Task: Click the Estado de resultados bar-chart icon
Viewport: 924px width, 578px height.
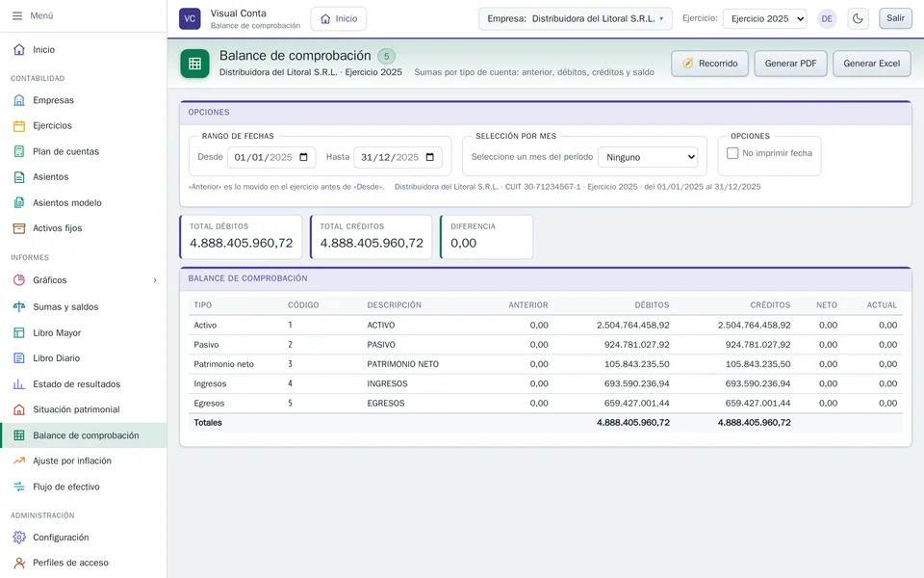Action: coord(19,384)
